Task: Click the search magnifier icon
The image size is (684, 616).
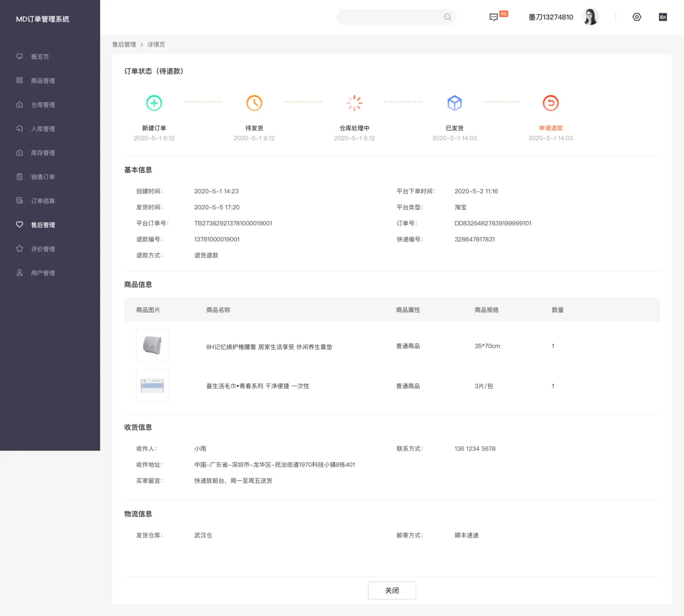Action: pyautogui.click(x=448, y=17)
